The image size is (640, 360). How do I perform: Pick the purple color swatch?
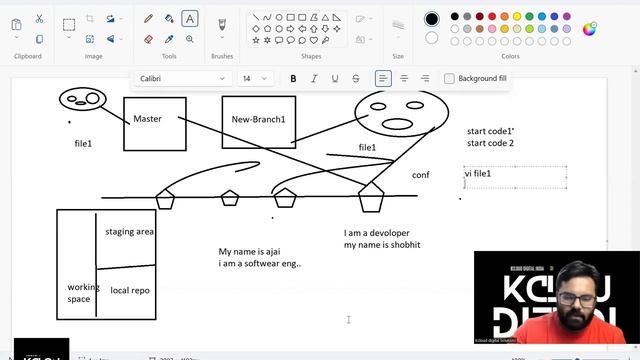pyautogui.click(x=567, y=16)
